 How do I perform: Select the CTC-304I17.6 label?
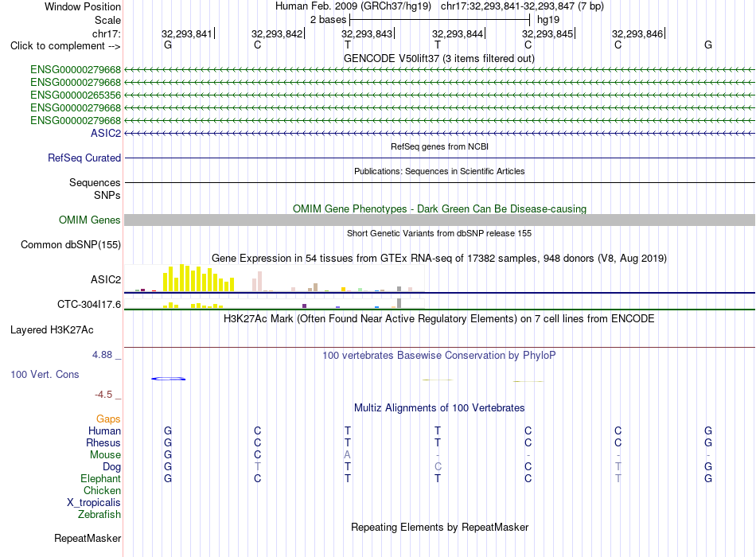coord(89,304)
